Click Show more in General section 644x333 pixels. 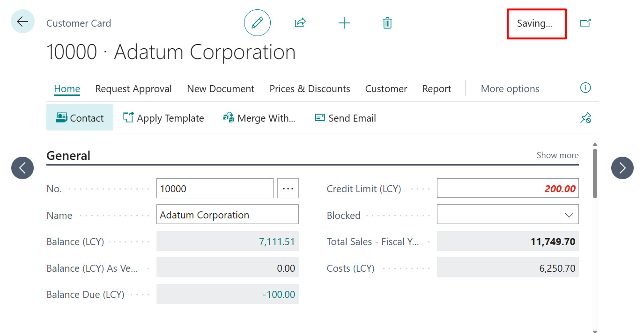click(x=557, y=155)
